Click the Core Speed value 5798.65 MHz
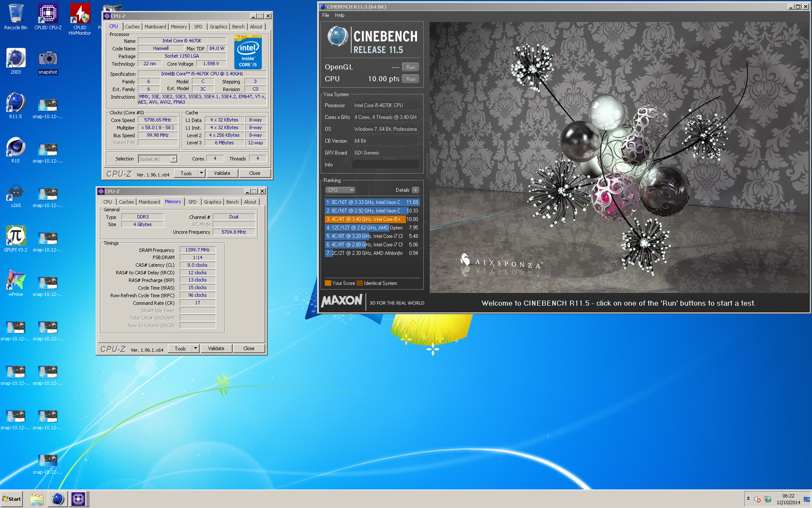The width and height of the screenshot is (812, 508). (x=158, y=120)
